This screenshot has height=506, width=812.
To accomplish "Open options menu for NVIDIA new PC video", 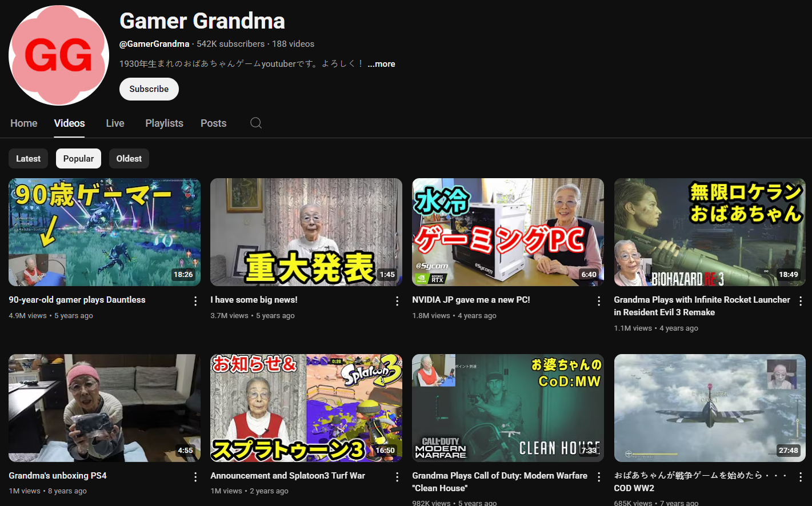I will (x=599, y=301).
